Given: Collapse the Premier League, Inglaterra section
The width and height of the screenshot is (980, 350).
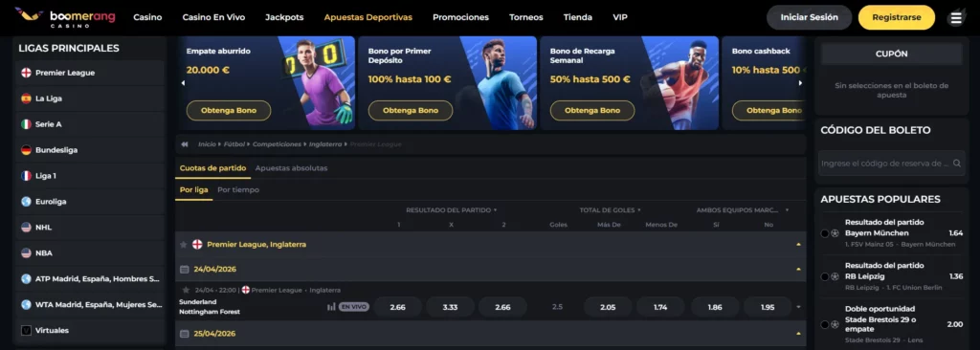Looking at the screenshot, I should (798, 245).
